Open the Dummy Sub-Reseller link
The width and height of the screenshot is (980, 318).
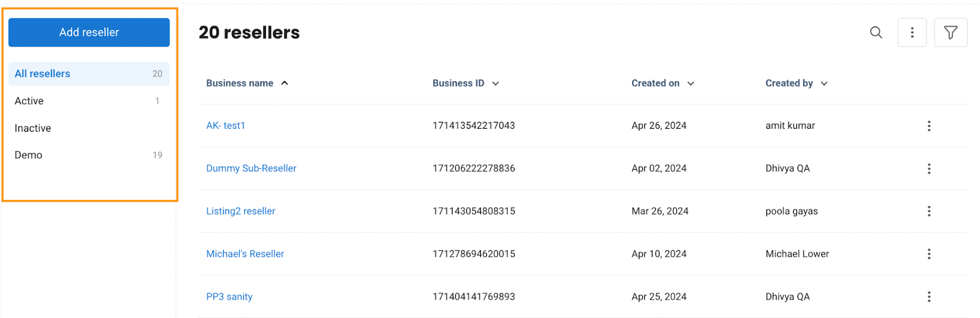(251, 168)
